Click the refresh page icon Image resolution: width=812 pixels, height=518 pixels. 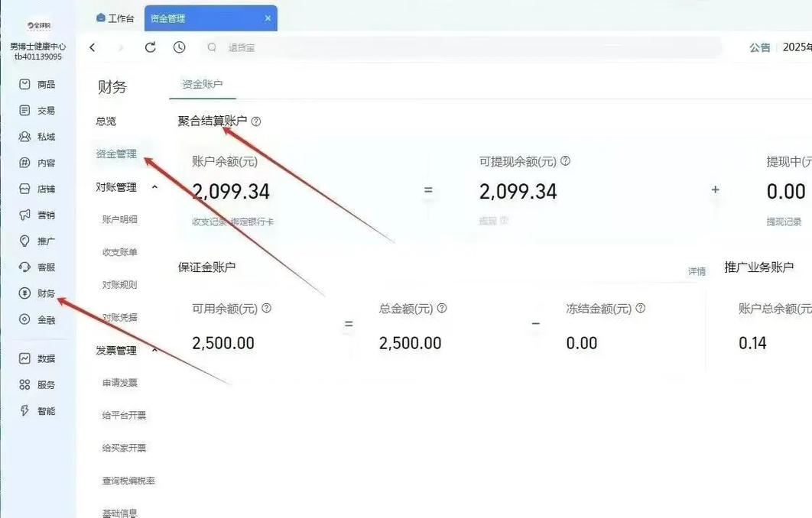point(151,47)
